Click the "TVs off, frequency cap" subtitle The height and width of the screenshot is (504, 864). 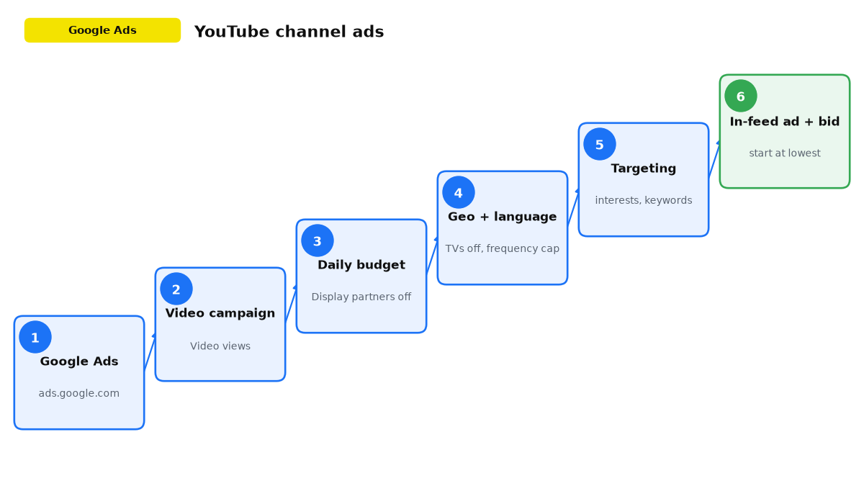tap(503, 249)
